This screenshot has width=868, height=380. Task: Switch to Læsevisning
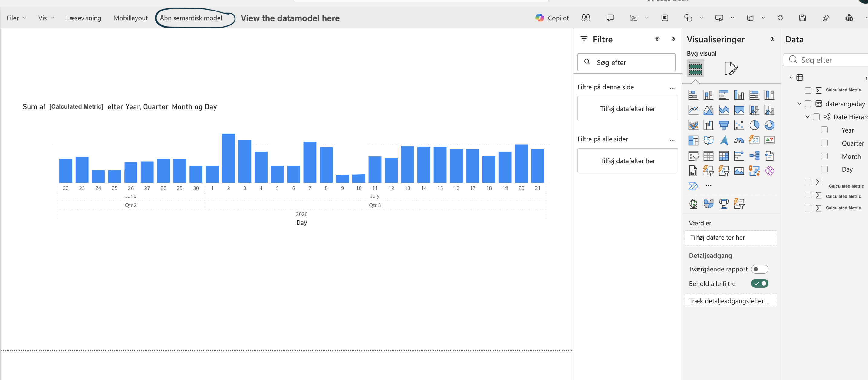pos(84,18)
